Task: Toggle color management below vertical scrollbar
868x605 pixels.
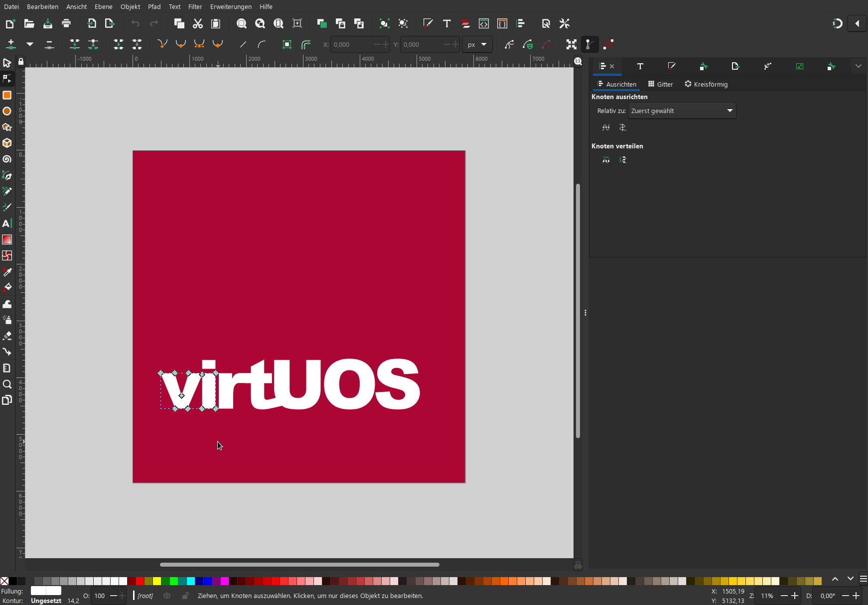Action: (x=578, y=565)
